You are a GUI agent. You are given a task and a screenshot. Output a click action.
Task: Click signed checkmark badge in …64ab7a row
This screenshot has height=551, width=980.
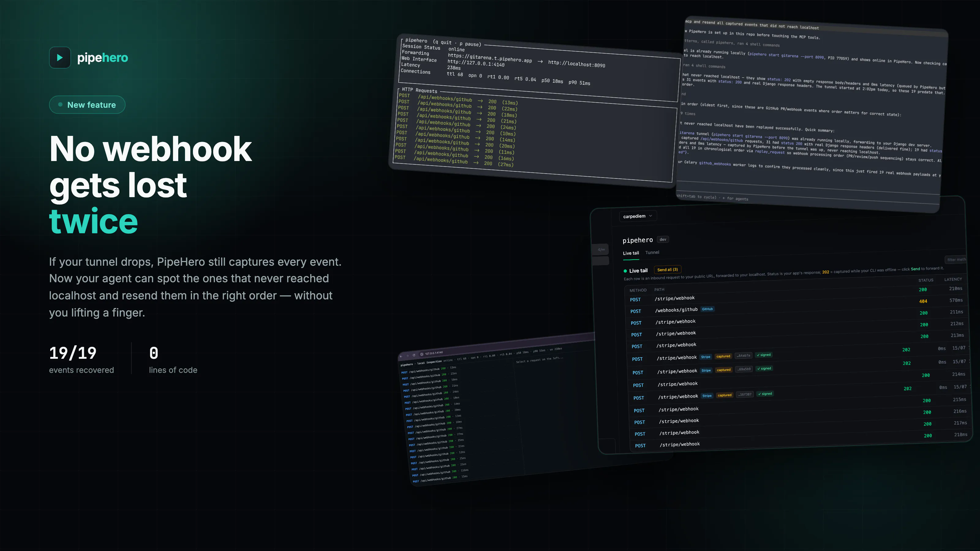point(764,355)
